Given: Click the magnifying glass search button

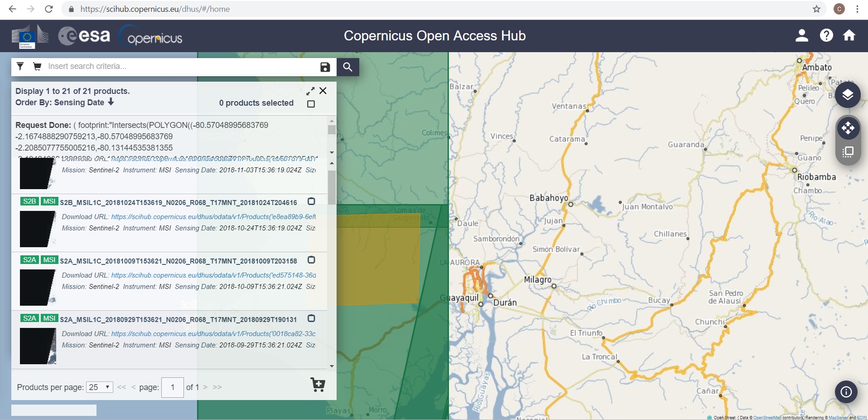Looking at the screenshot, I should tap(347, 67).
